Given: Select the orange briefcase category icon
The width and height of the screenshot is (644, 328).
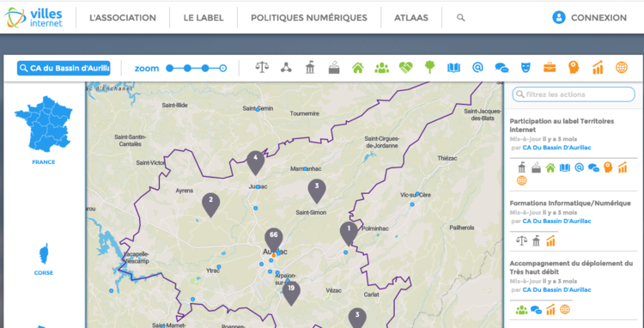Looking at the screenshot, I should 550,67.
